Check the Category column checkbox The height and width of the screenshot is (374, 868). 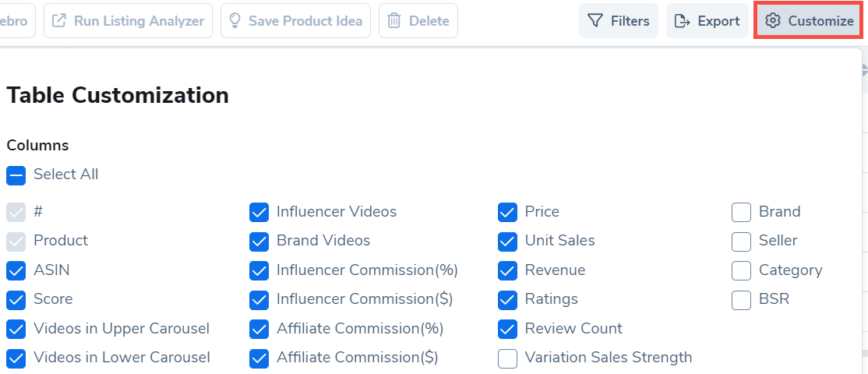(x=742, y=270)
